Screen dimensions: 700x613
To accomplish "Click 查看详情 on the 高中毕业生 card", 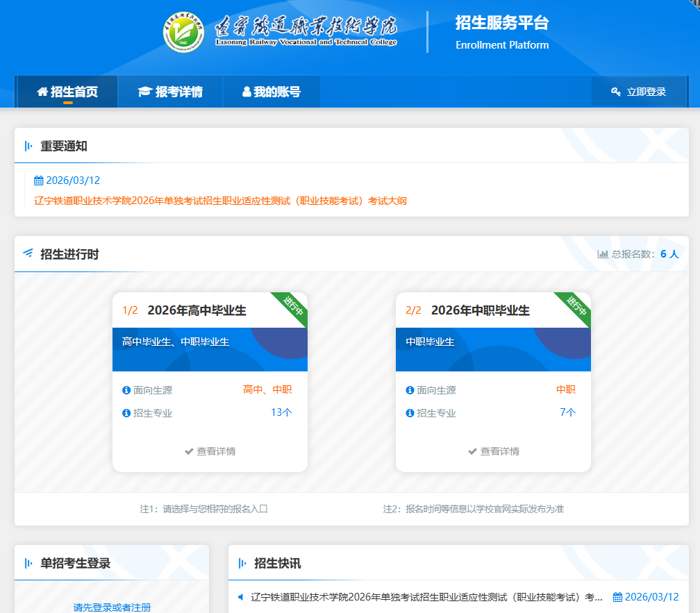I will 210,451.
